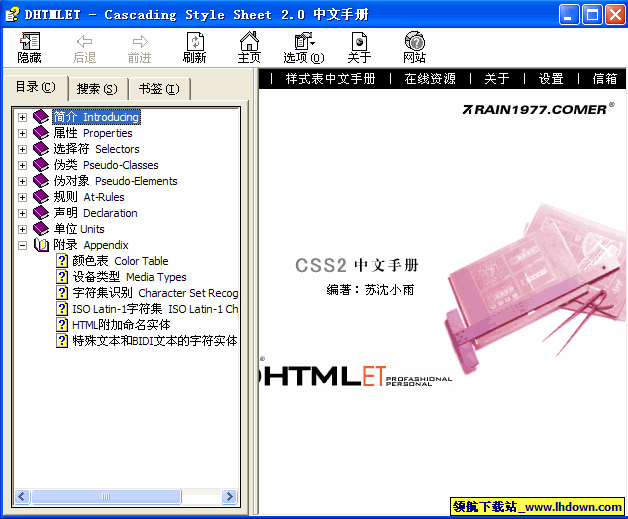Screen dimensions: 628x519
Task: Open 关于 in the black menu bar
Action: (497, 78)
